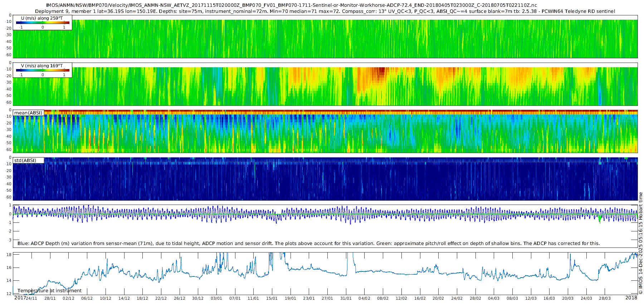The height and width of the screenshot is (304, 644).
Task: Click the V velocity colorbar legend
Action: pyautogui.click(x=43, y=70)
